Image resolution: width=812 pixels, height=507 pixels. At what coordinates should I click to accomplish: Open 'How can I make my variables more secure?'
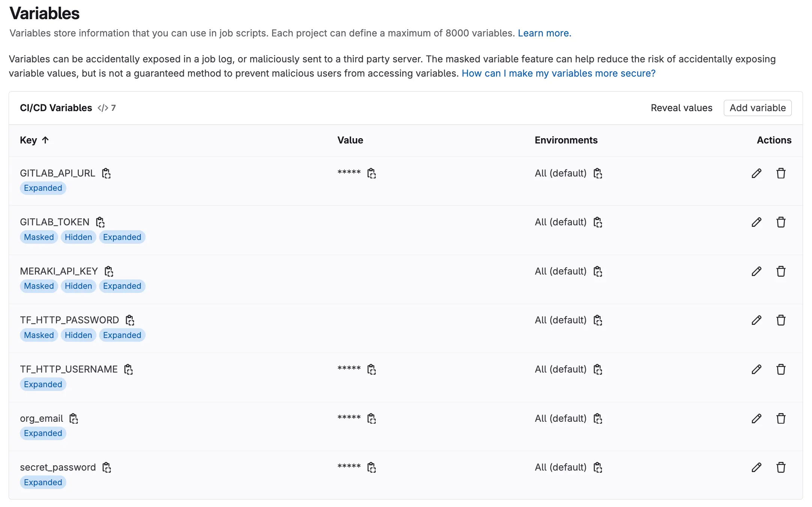[x=558, y=74]
